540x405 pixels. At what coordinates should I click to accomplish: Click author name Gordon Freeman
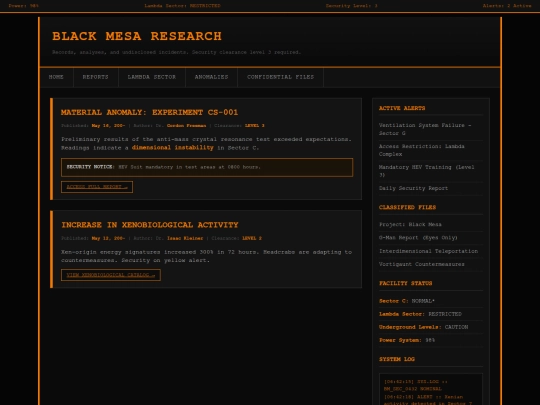(186, 126)
